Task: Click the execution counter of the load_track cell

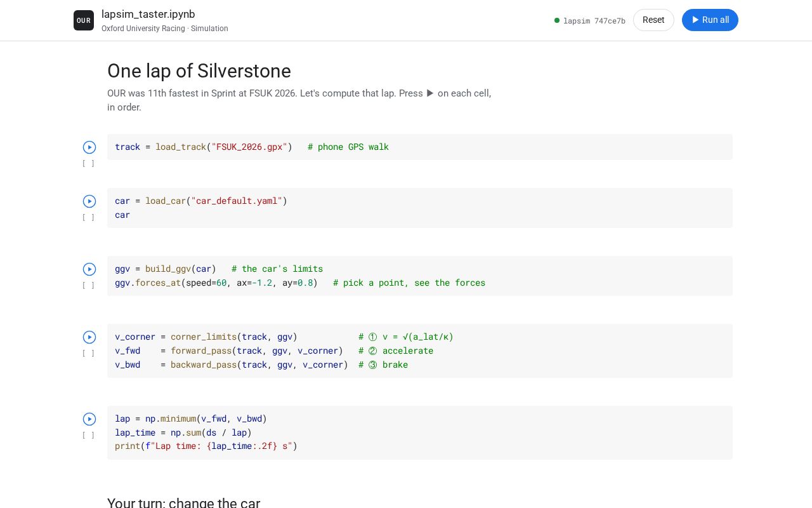Action: point(89,163)
